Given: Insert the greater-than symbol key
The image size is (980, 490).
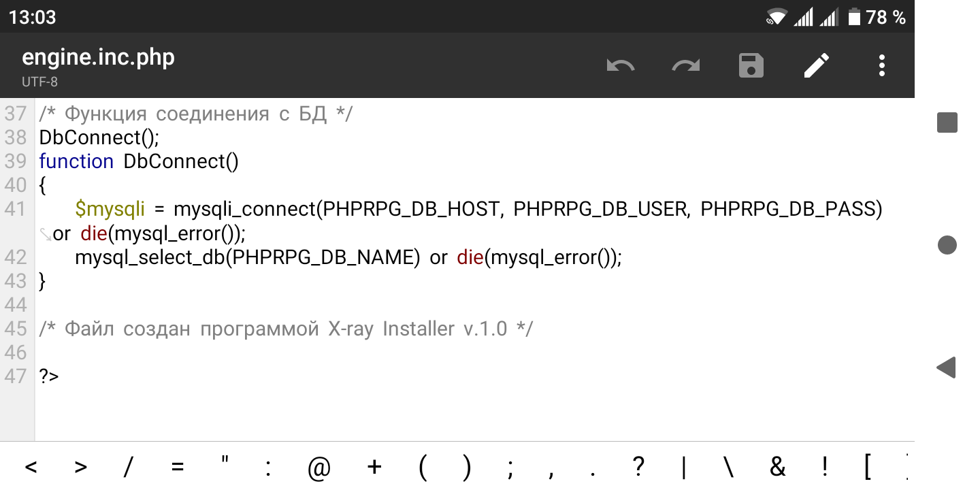Looking at the screenshot, I should (x=80, y=467).
